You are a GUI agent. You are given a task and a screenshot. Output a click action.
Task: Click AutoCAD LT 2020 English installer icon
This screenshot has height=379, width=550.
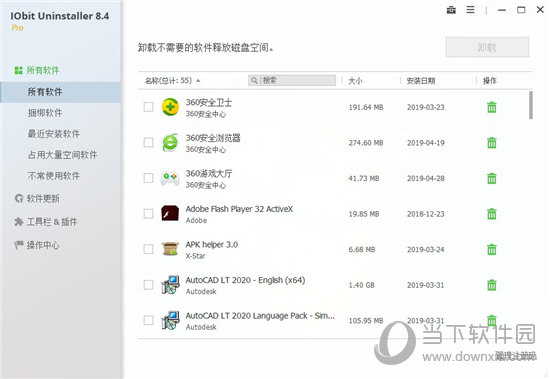click(170, 285)
